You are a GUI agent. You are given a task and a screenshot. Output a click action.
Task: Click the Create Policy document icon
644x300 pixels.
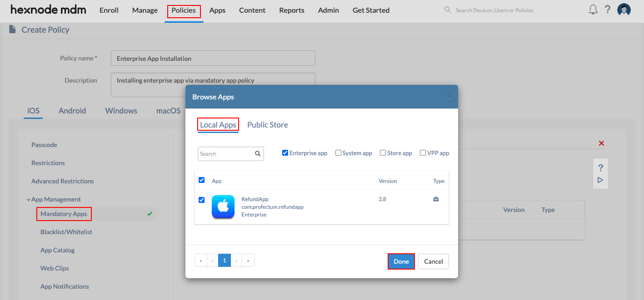[12, 30]
